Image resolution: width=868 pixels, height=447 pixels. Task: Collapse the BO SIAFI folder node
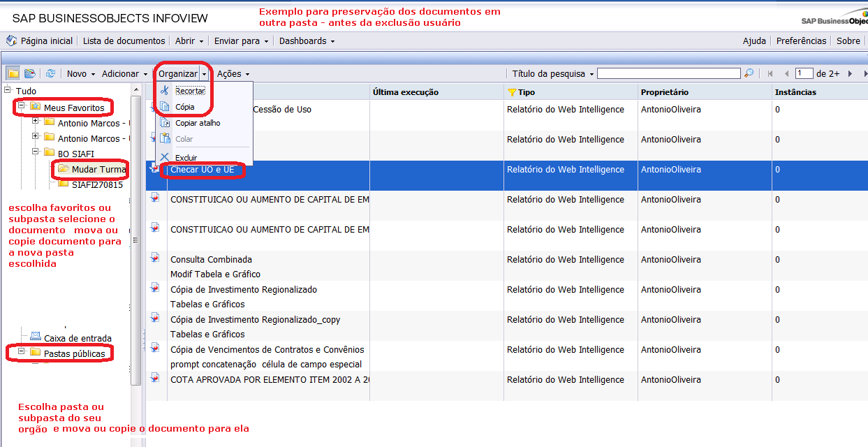point(36,151)
